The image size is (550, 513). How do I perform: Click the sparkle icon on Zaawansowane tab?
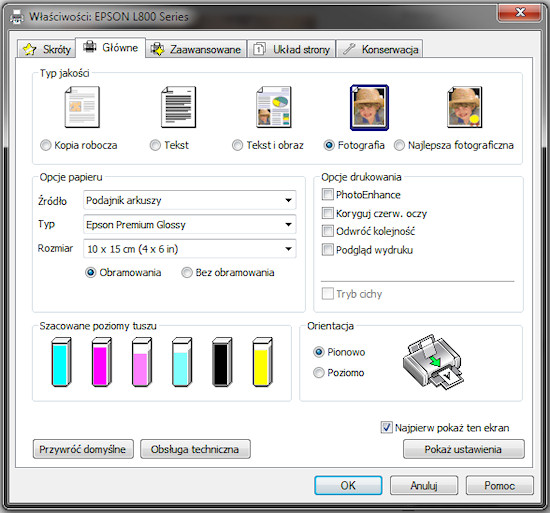[x=157, y=49]
